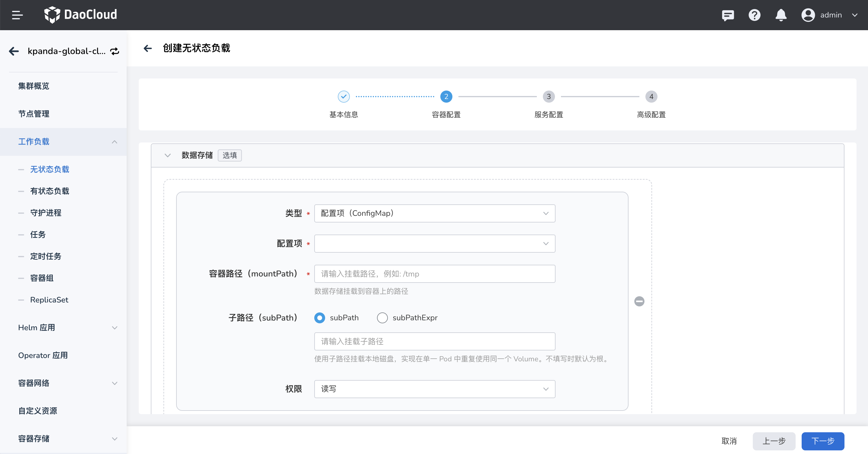
Task: Open 节点管理 from the sidebar
Action: click(33, 114)
